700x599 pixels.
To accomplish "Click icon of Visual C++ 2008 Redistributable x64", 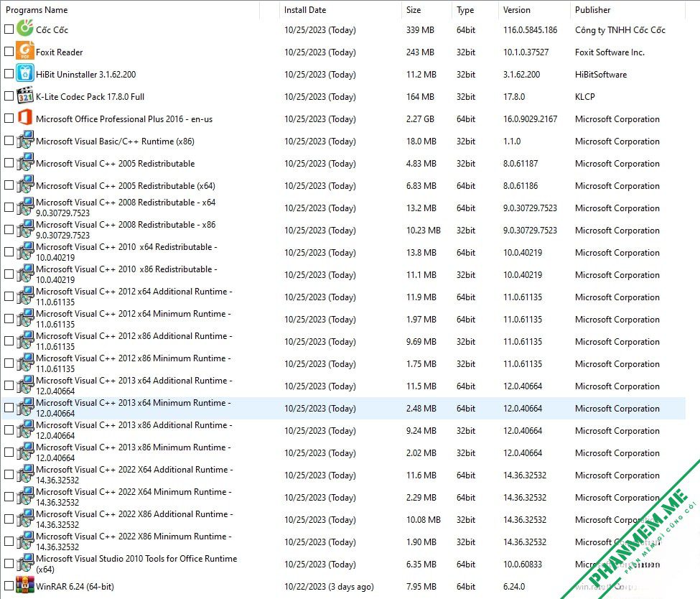I will (x=25, y=208).
